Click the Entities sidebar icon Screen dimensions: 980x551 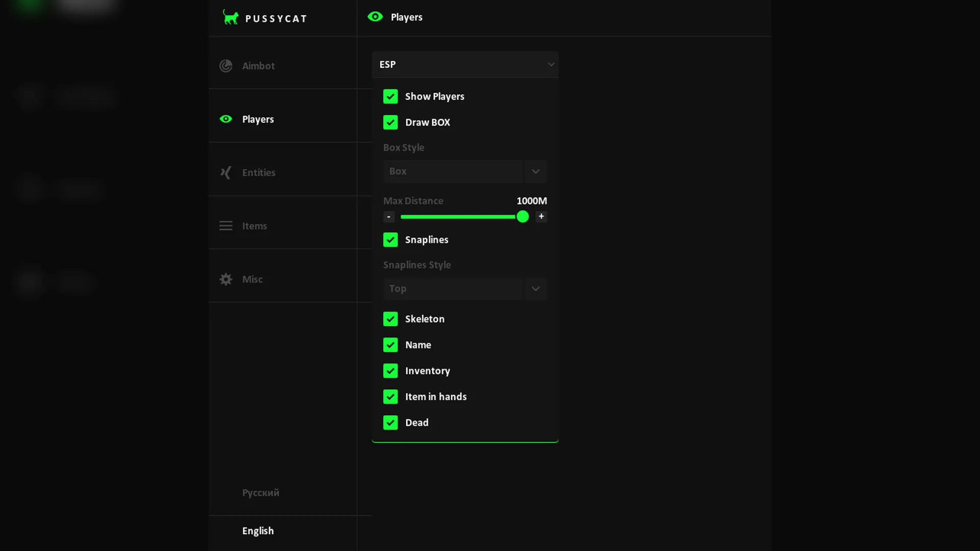coord(226,172)
